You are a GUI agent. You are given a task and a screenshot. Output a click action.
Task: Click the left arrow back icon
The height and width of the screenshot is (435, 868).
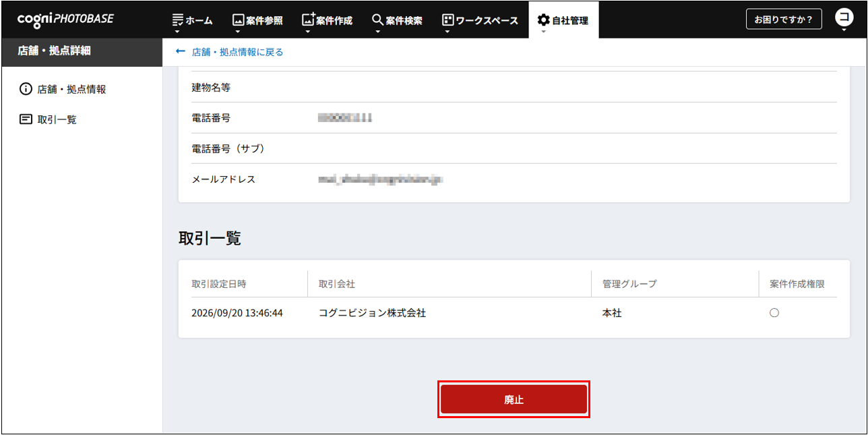[x=180, y=52]
